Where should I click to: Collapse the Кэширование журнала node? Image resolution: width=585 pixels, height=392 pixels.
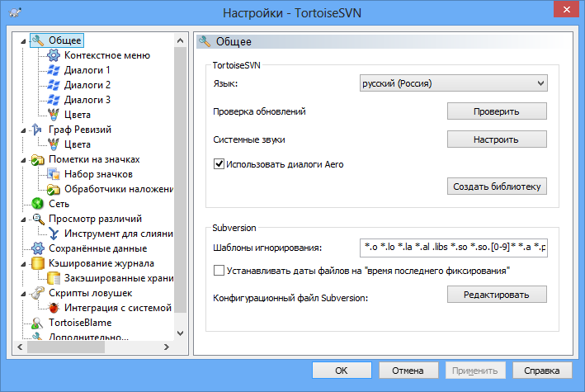coord(23,264)
